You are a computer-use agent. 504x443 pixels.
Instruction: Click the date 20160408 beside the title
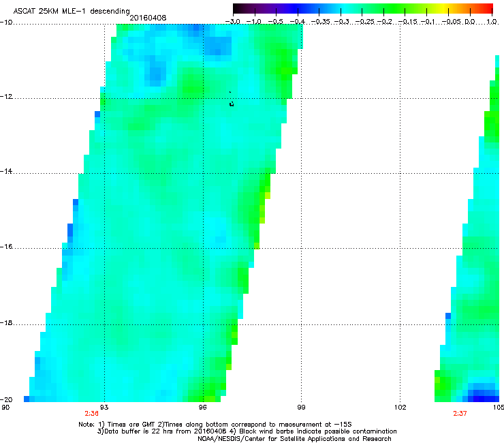148,18
